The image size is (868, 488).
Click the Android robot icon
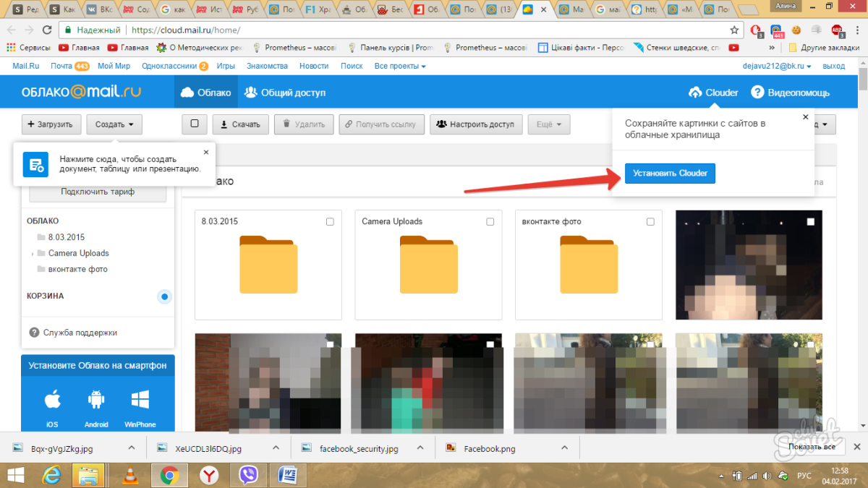pyautogui.click(x=96, y=399)
